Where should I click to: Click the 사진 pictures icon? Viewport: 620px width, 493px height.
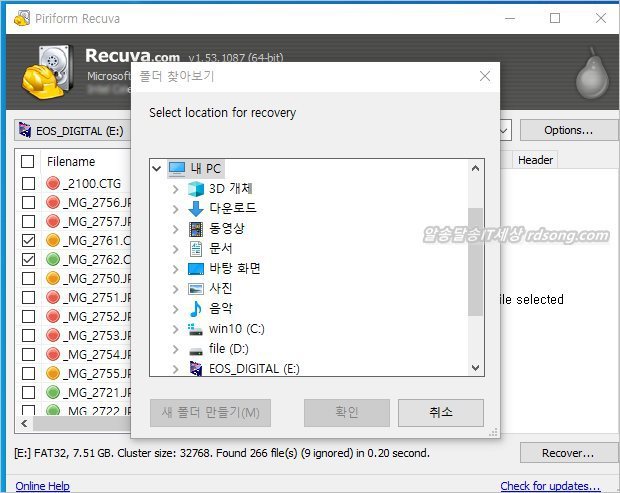click(196, 289)
